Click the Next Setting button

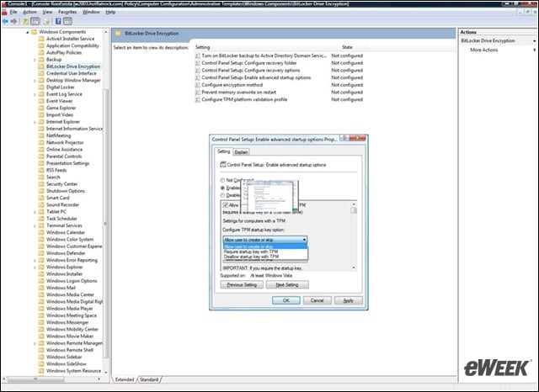pos(287,284)
